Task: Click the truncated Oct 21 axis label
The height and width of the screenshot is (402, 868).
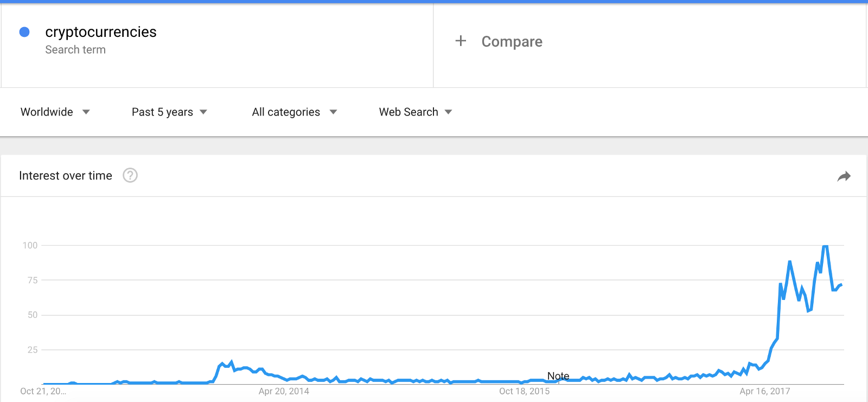Action: coord(43,391)
